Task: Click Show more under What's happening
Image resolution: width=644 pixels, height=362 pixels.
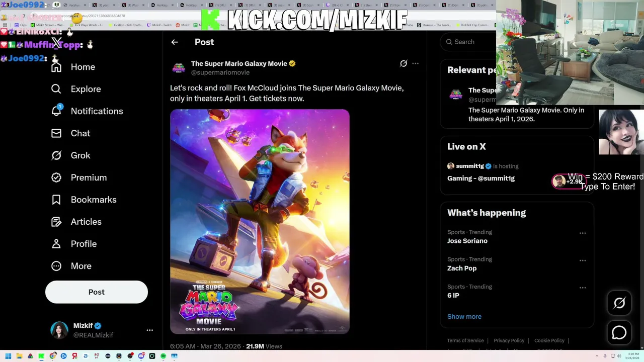Action: coord(464,317)
